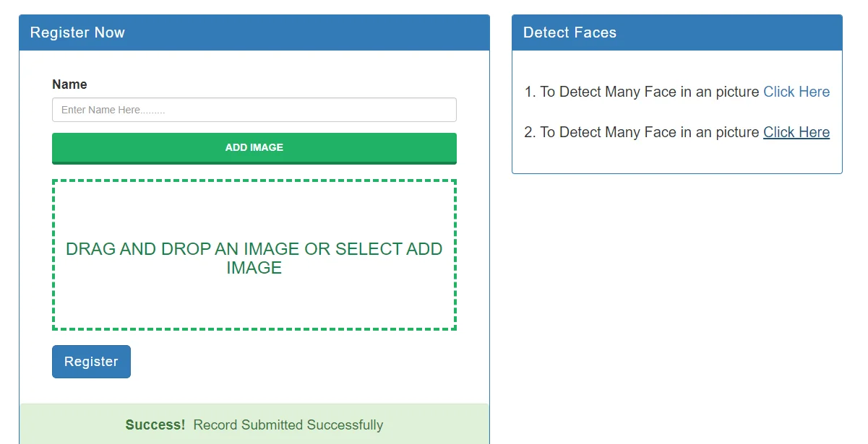Click the Register Now panel heading
868x444 pixels.
click(x=77, y=32)
